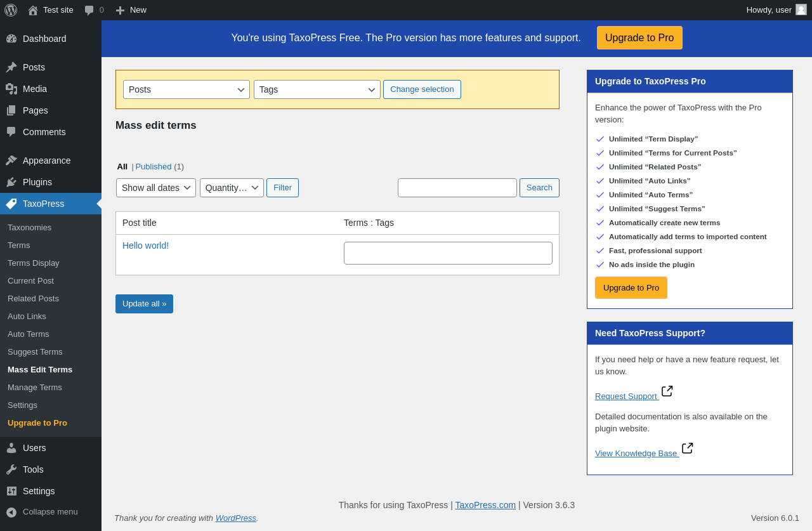812x531 pixels.
Task: Focus the Tags field for Hello world!
Action: pyautogui.click(x=448, y=253)
